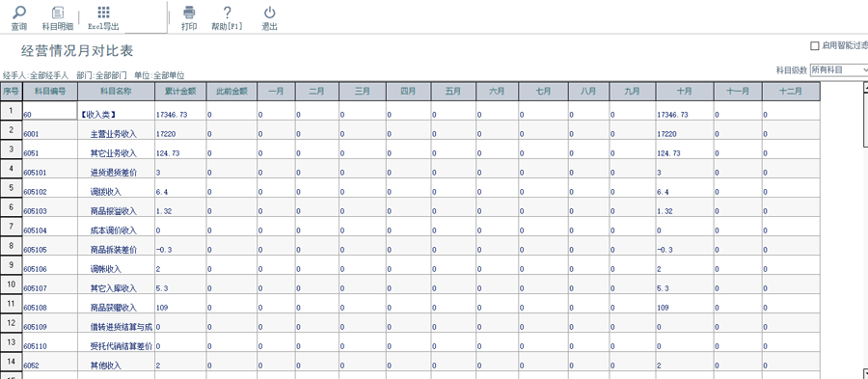Click the vertical scrollbar up arrow
The width and height of the screenshot is (868, 379).
pos(866,88)
